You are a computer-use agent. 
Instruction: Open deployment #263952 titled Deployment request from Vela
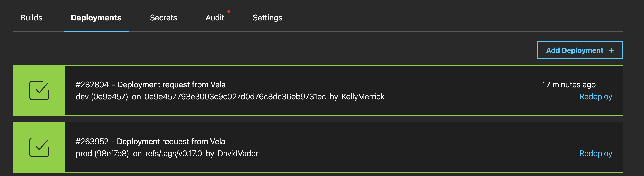[151, 141]
